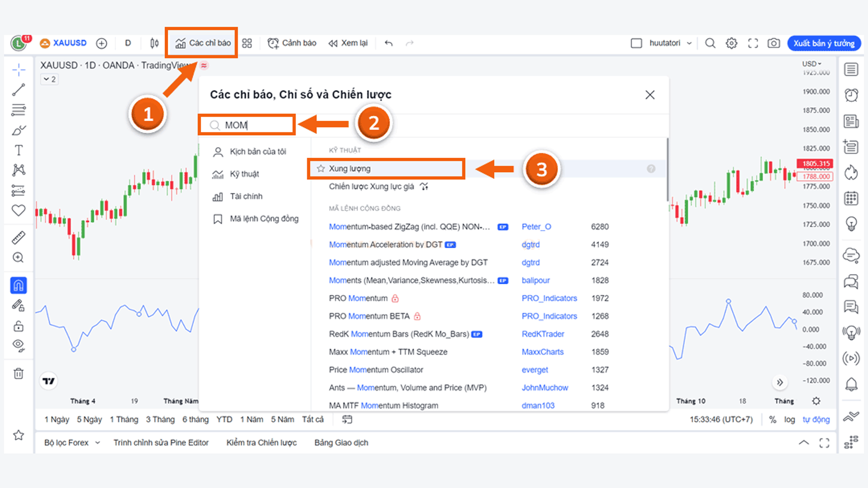The width and height of the screenshot is (868, 488).
Task: Click the Remove objects trash icon
Action: click(x=19, y=373)
